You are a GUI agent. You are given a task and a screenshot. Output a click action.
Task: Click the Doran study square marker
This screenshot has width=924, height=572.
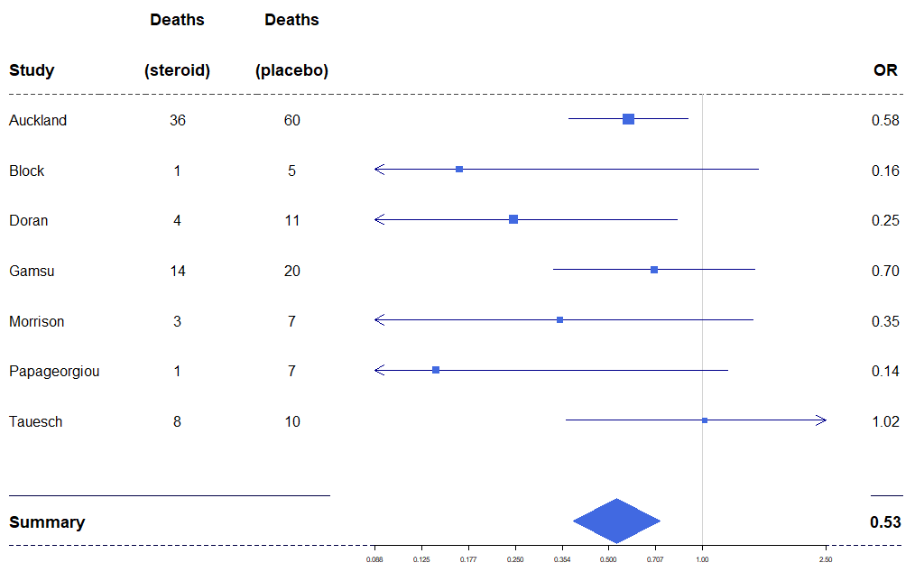[x=513, y=219]
